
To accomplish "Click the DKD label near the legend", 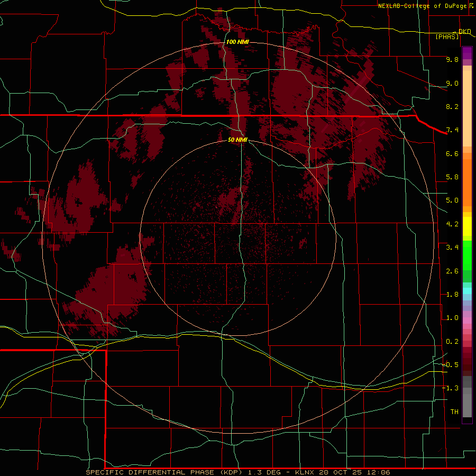I will (x=465, y=31).
